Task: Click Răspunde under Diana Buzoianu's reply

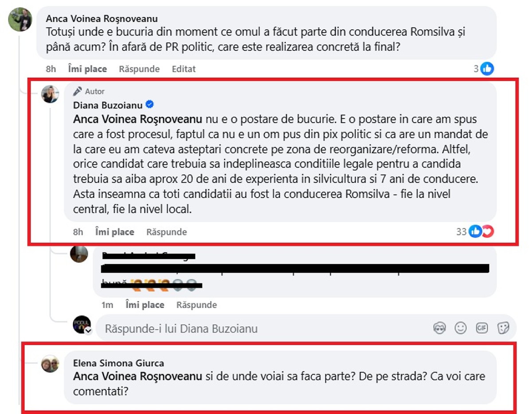Action: click(x=167, y=232)
